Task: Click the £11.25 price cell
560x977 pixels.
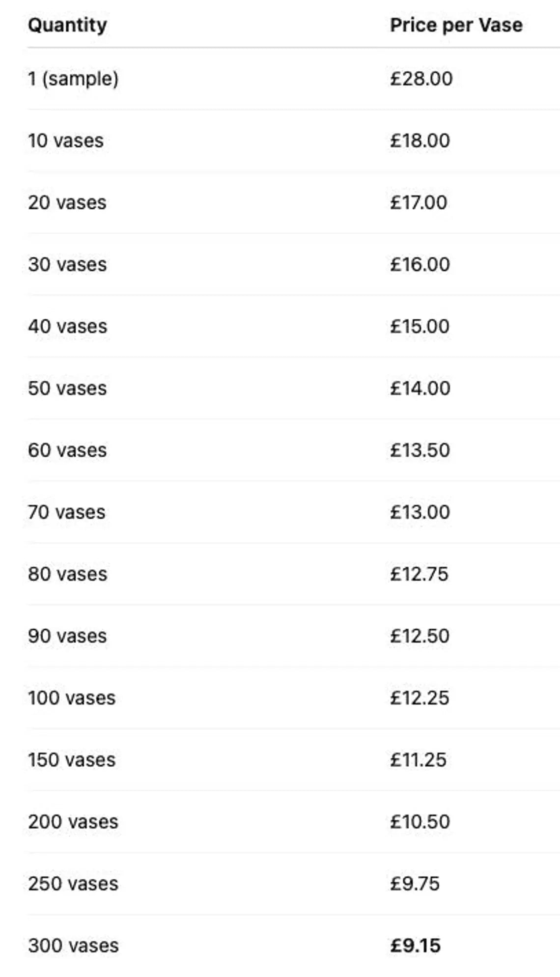Action: coord(418,759)
